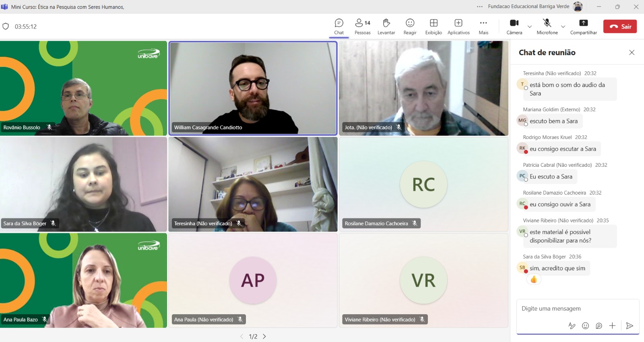This screenshot has width=644, height=342.
Task: Open the Pessoas participants panel
Action: [x=362, y=27]
